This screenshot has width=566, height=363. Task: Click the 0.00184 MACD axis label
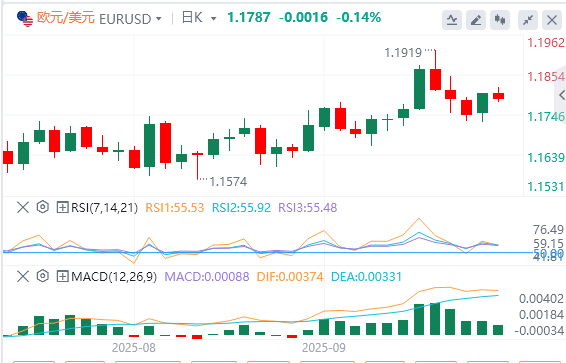[541, 315]
